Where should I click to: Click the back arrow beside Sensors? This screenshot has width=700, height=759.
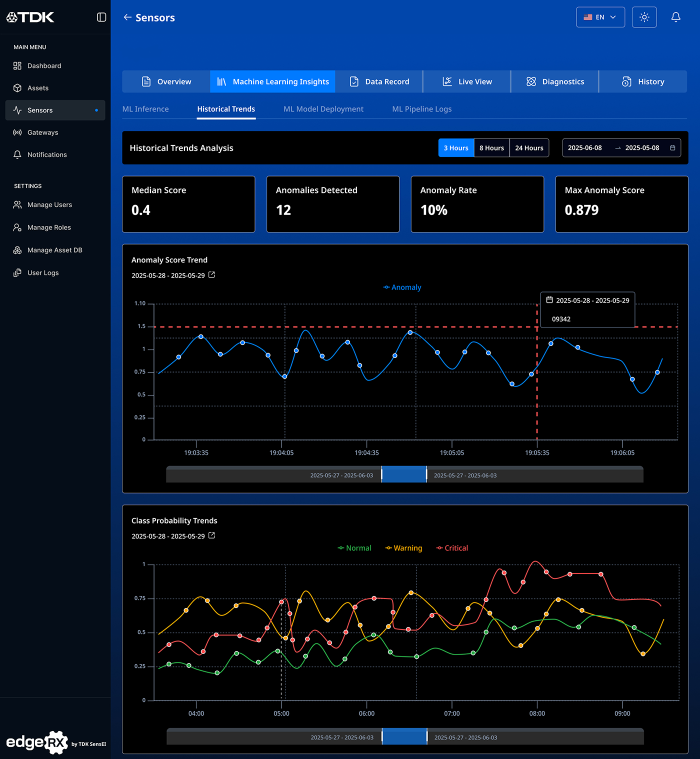[127, 17]
